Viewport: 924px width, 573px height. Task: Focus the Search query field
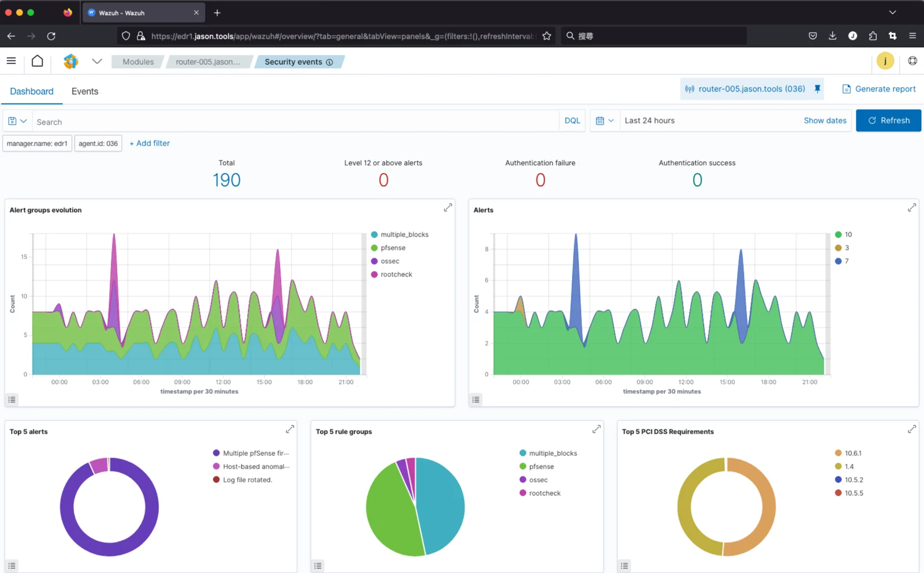coord(296,121)
